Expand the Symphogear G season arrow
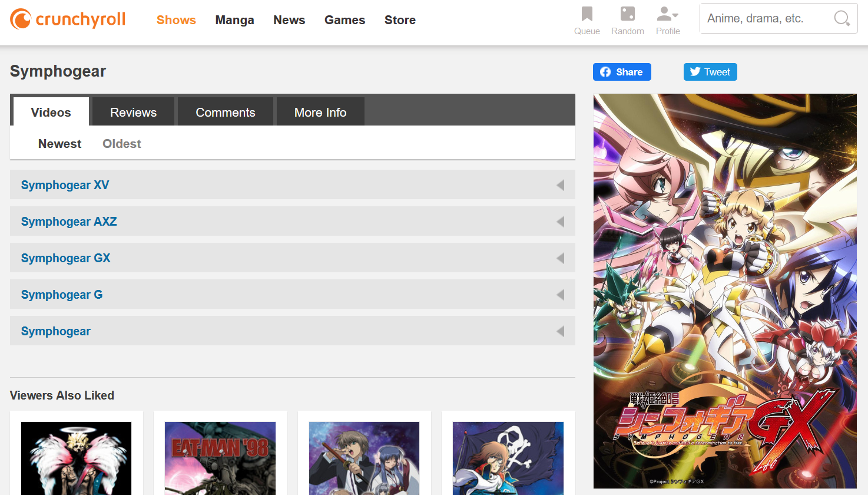Screen dimensions: 868x495 [x=561, y=295]
